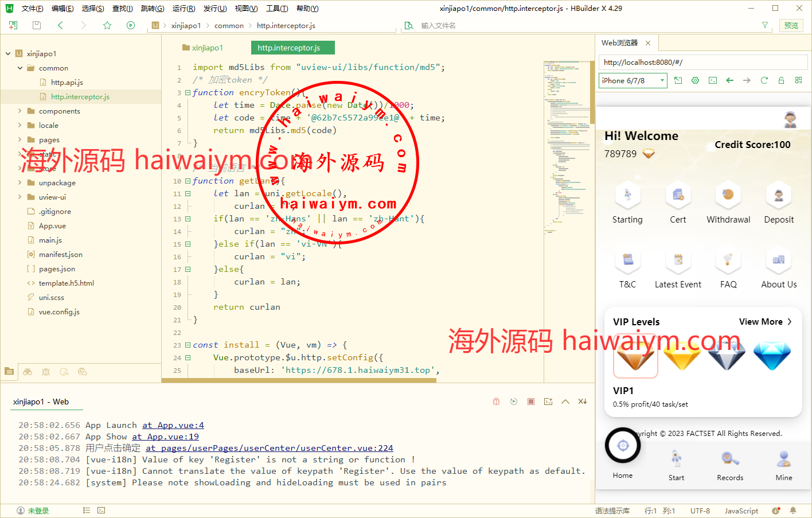
Task: Bookmark with the star icon in toolbar
Action: 107,25
